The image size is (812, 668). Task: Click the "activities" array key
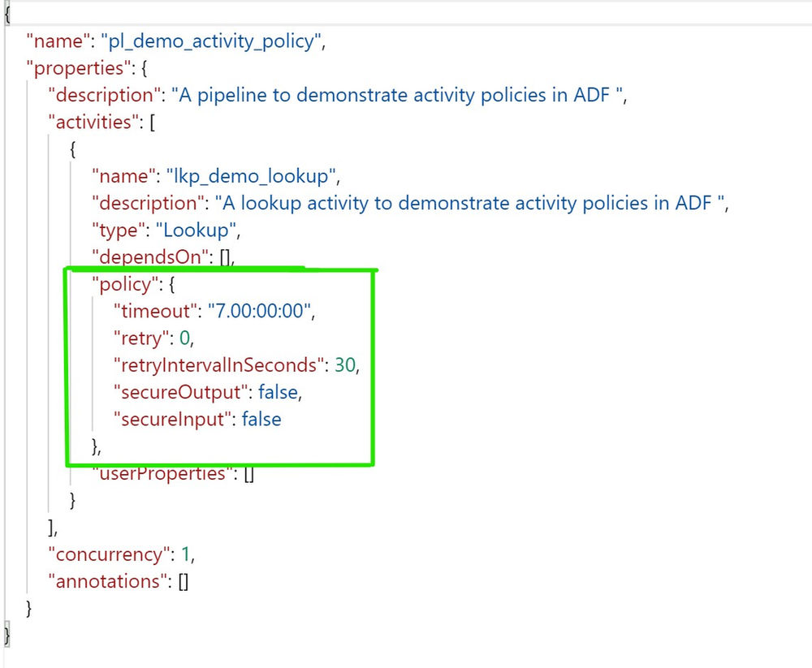click(x=89, y=122)
